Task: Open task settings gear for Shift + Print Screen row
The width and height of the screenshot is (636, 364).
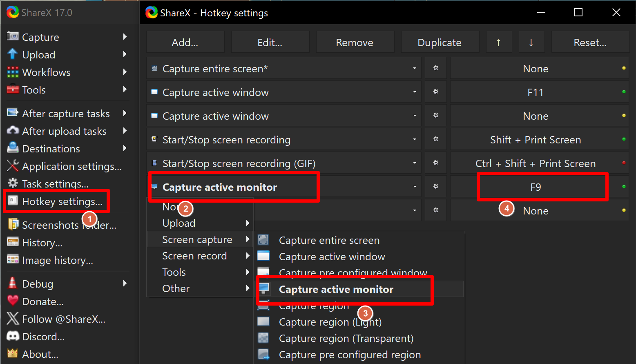Action: click(436, 139)
